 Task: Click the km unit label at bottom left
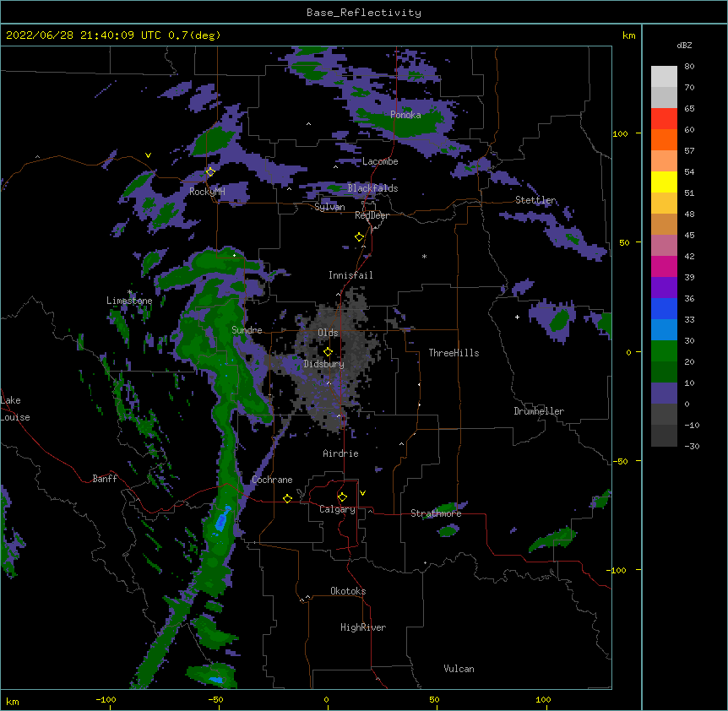tap(13, 702)
